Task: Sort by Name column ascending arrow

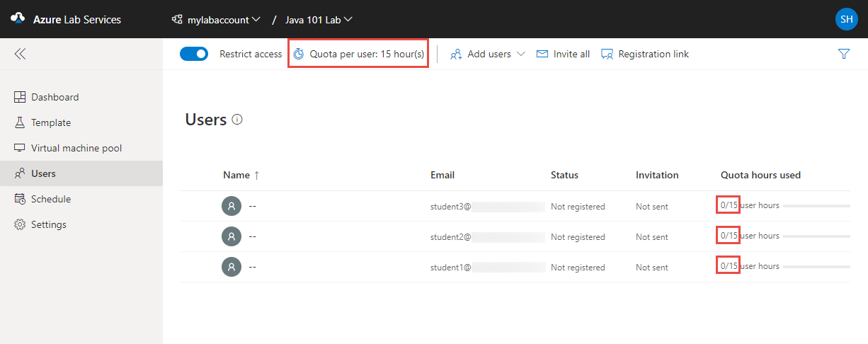Action: [256, 175]
